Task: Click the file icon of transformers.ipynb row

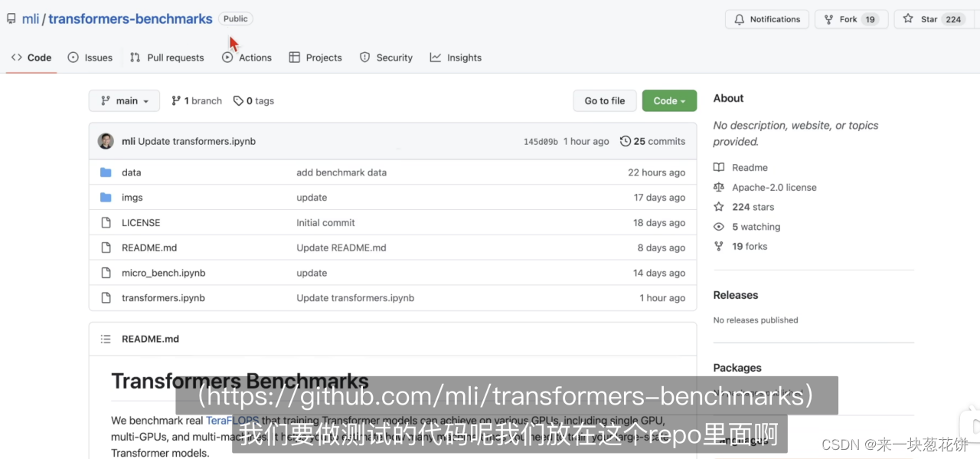Action: click(106, 298)
